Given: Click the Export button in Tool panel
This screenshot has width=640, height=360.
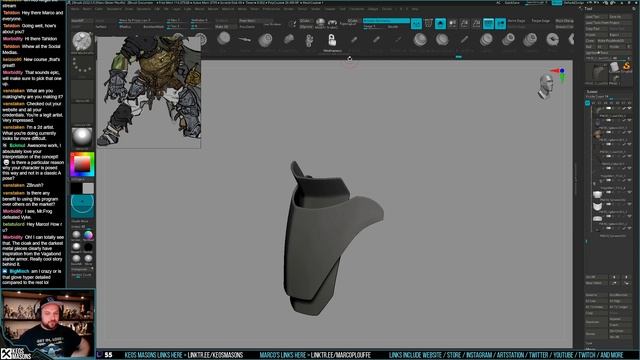Looking at the screenshot, I should [620, 35].
